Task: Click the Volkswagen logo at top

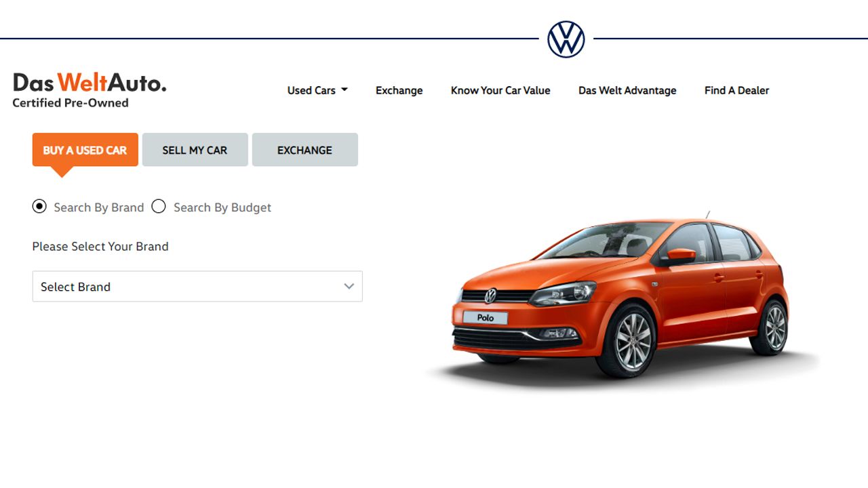Action: [566, 39]
